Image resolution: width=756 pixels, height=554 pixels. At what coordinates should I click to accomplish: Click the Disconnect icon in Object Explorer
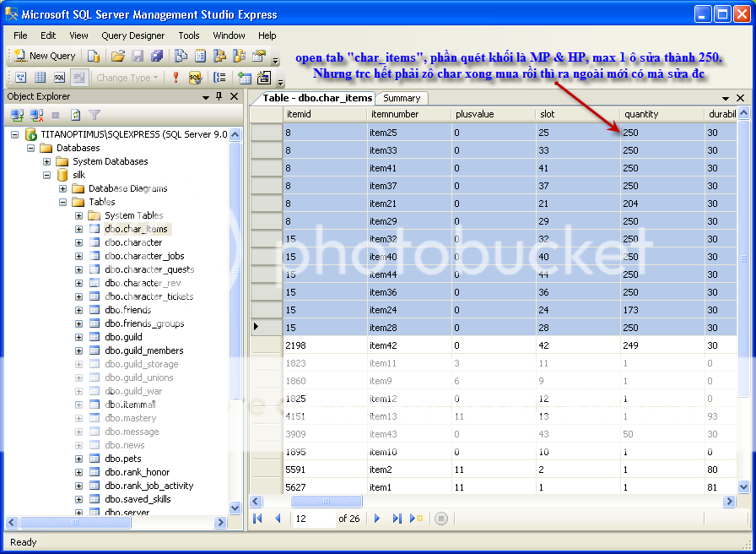tap(36, 116)
